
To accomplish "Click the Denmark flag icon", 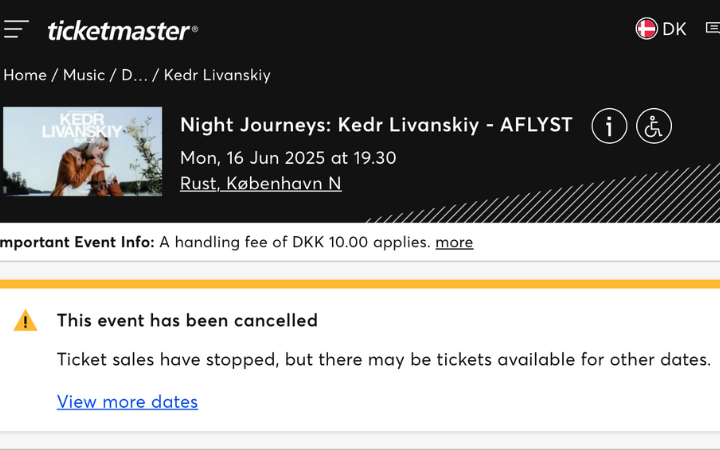I will click(647, 28).
